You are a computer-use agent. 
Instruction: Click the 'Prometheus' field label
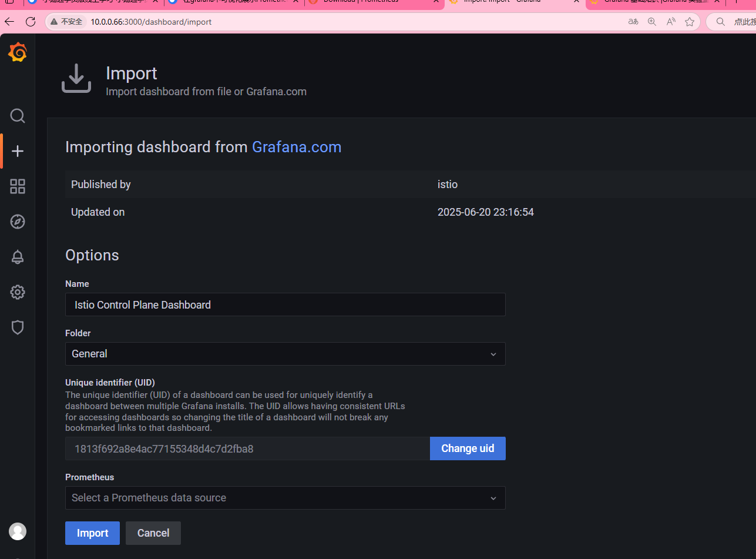click(90, 477)
